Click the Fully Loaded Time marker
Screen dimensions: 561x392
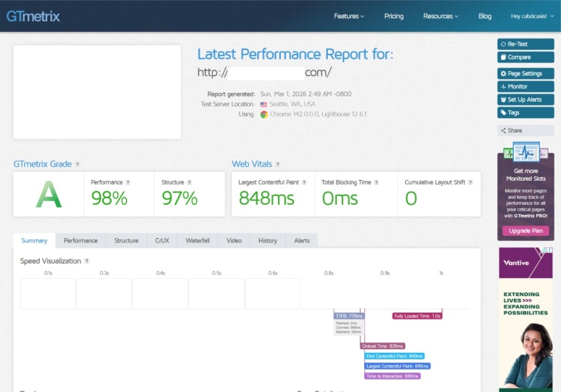point(417,316)
